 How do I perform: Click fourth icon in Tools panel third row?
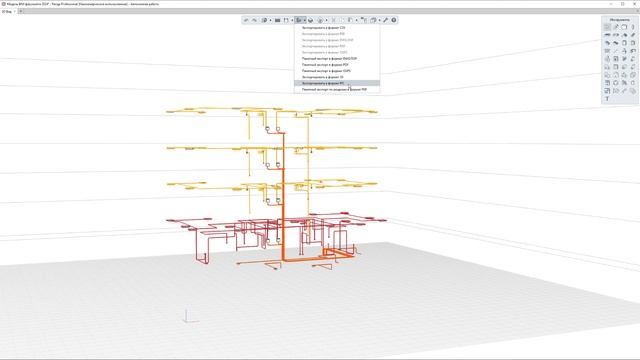coord(633,43)
